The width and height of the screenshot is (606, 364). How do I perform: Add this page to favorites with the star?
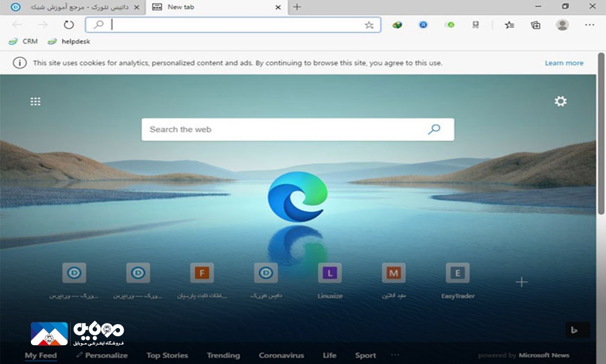click(x=369, y=25)
